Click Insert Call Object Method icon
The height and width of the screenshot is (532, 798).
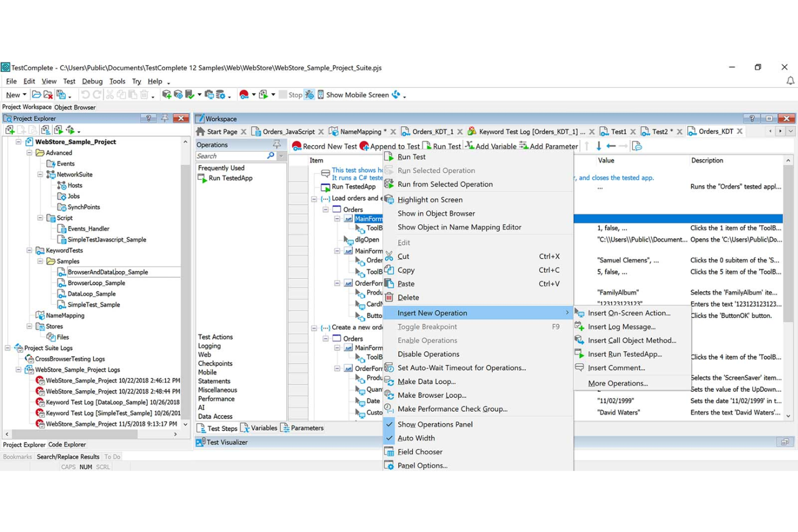pos(580,340)
